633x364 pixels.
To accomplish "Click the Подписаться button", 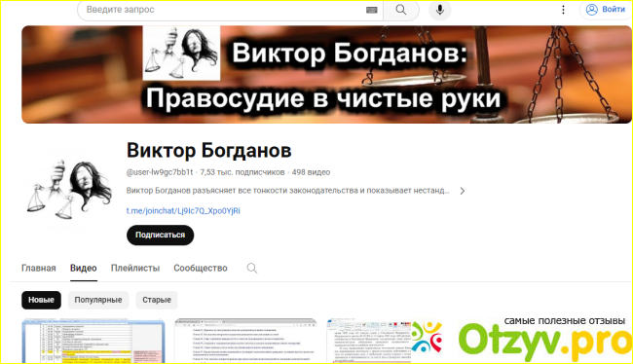I will 161,235.
